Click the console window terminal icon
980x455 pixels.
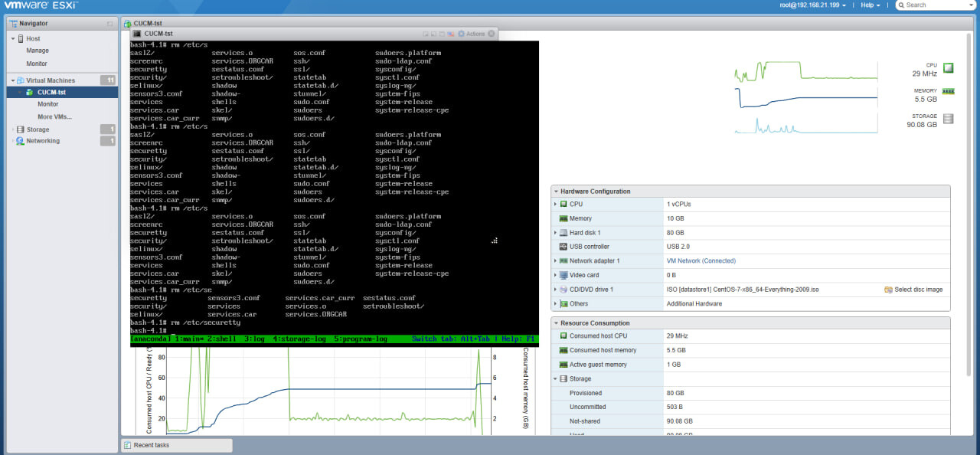tap(137, 34)
